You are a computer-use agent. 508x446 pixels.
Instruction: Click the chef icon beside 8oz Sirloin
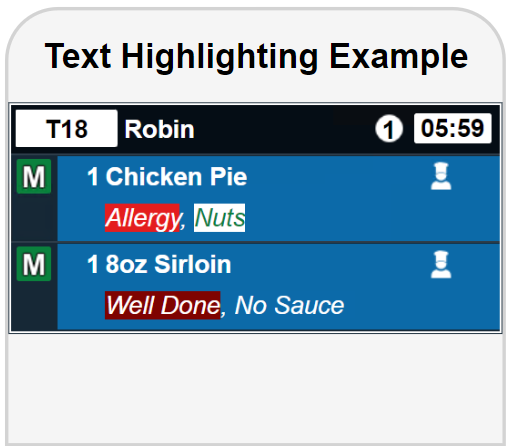click(x=441, y=264)
